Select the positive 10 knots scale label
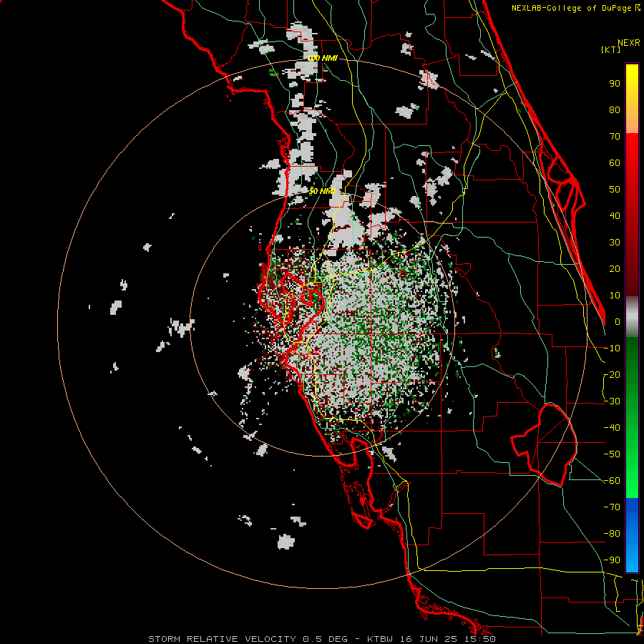 coord(615,296)
